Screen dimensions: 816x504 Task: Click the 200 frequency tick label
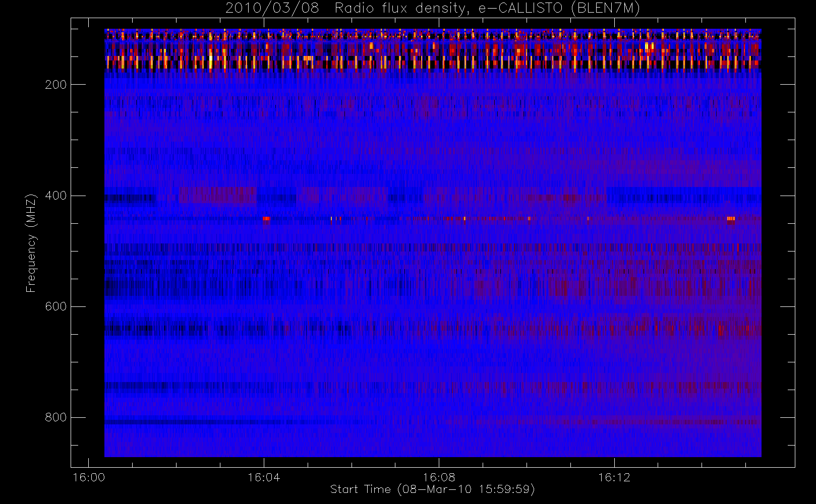click(x=56, y=85)
